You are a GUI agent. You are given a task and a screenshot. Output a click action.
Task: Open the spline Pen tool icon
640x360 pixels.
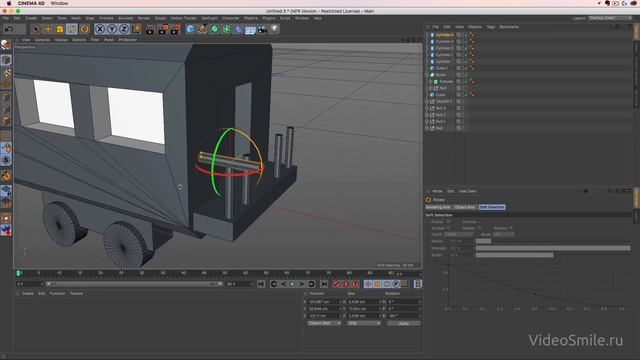(202, 29)
